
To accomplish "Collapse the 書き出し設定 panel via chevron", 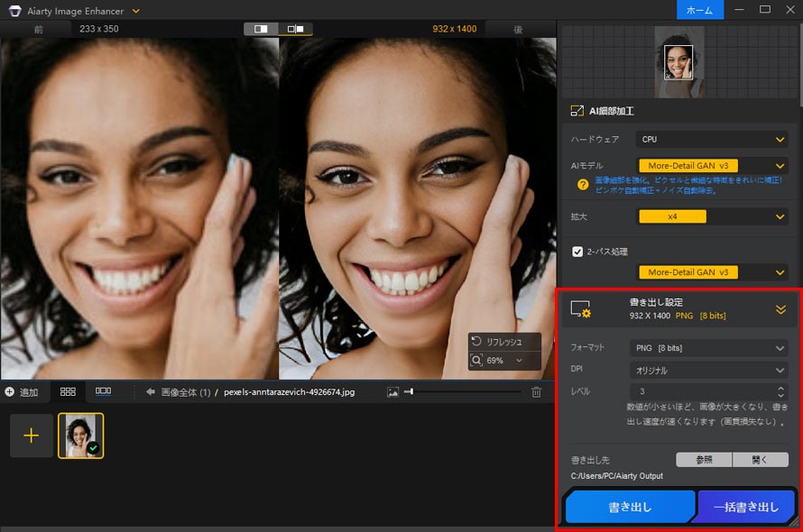I will click(x=780, y=308).
